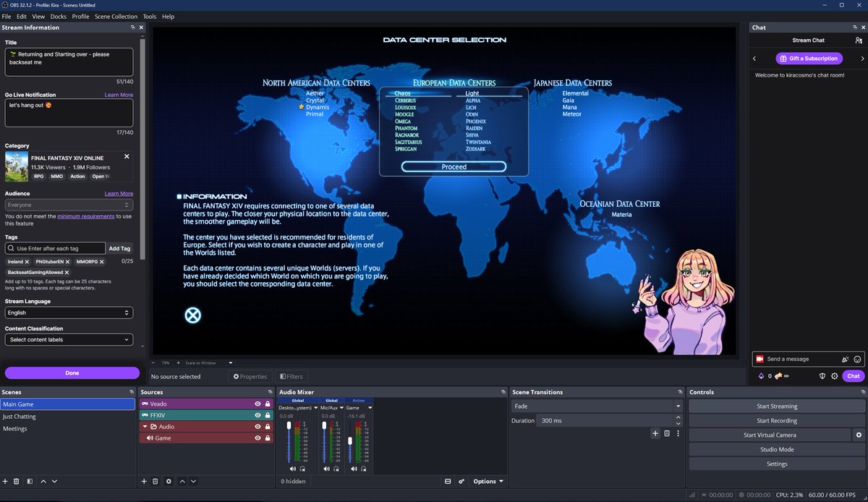Viewport: 868px width, 502px height.
Task: Move scene up arrow in Scenes dock
Action: (43, 481)
